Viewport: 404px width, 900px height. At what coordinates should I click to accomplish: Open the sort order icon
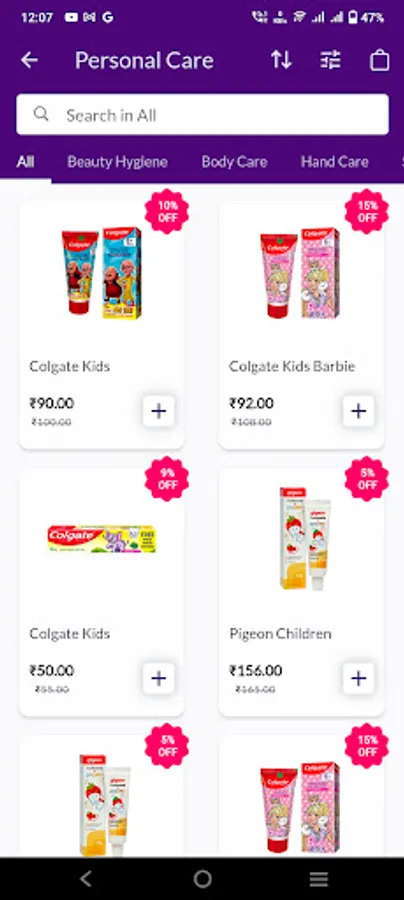coord(281,60)
